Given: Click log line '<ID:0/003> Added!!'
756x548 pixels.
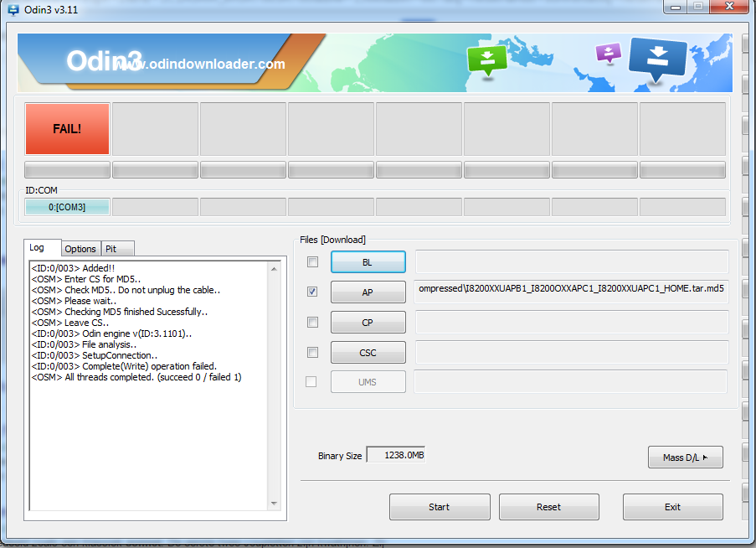Looking at the screenshot, I should pyautogui.click(x=73, y=268).
